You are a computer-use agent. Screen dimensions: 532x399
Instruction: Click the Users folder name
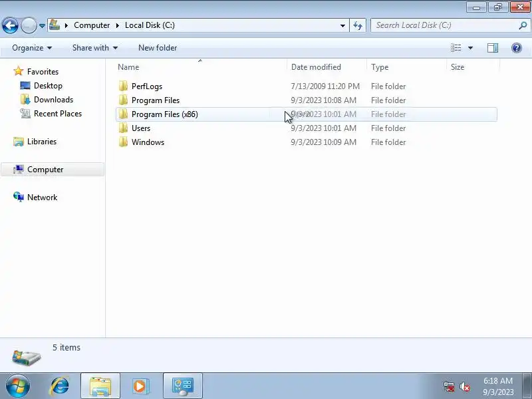[x=141, y=128]
